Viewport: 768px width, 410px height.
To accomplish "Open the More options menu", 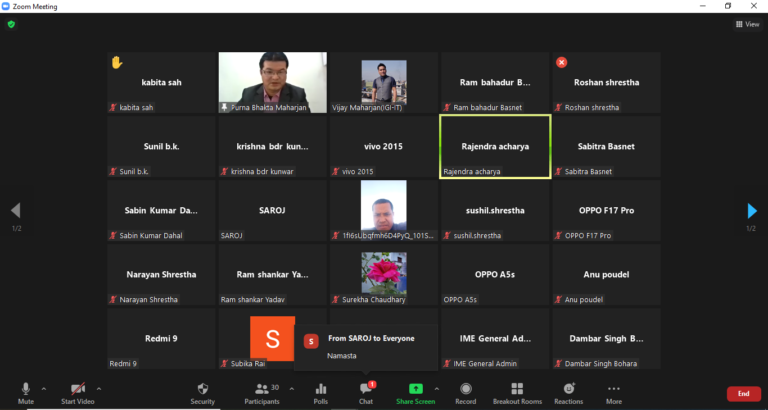I will click(x=614, y=393).
